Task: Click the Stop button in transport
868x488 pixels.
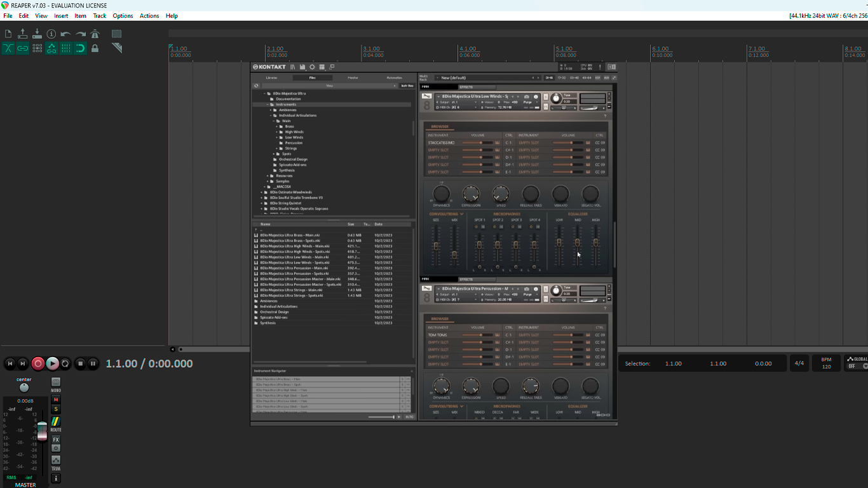Action: pos(80,363)
